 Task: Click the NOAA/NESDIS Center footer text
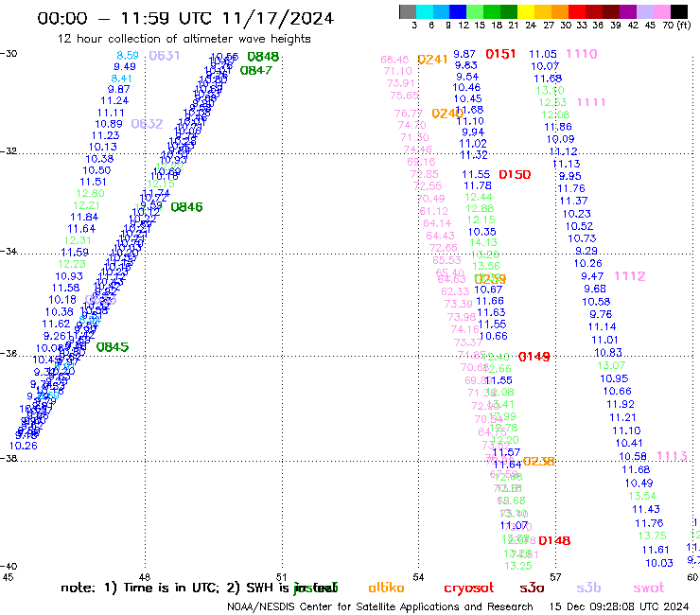point(380,606)
